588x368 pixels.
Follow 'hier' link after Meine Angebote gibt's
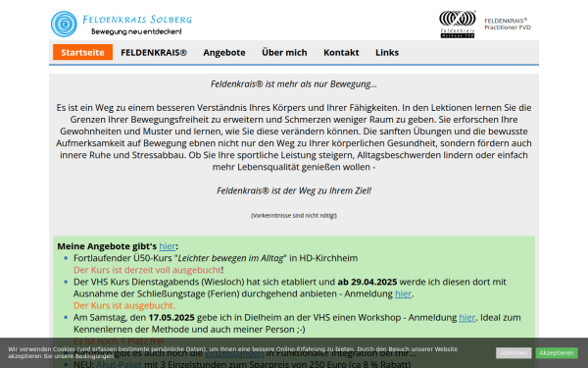(x=168, y=246)
